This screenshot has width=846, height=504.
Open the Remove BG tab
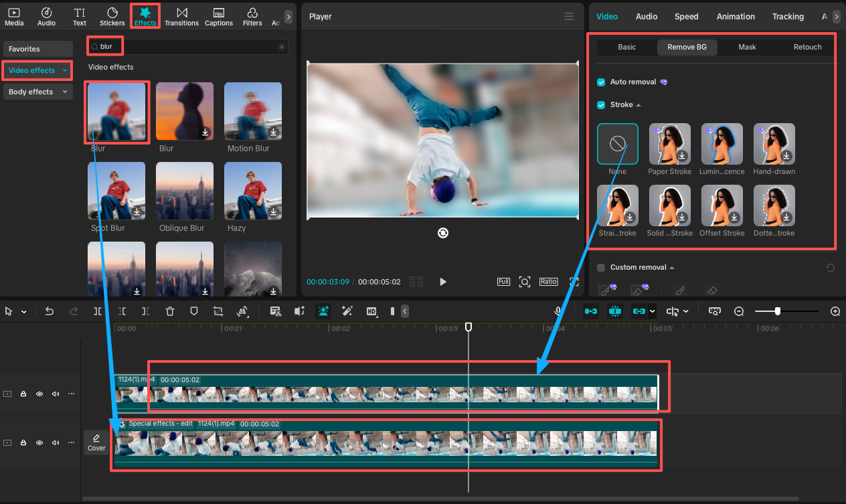pyautogui.click(x=687, y=47)
